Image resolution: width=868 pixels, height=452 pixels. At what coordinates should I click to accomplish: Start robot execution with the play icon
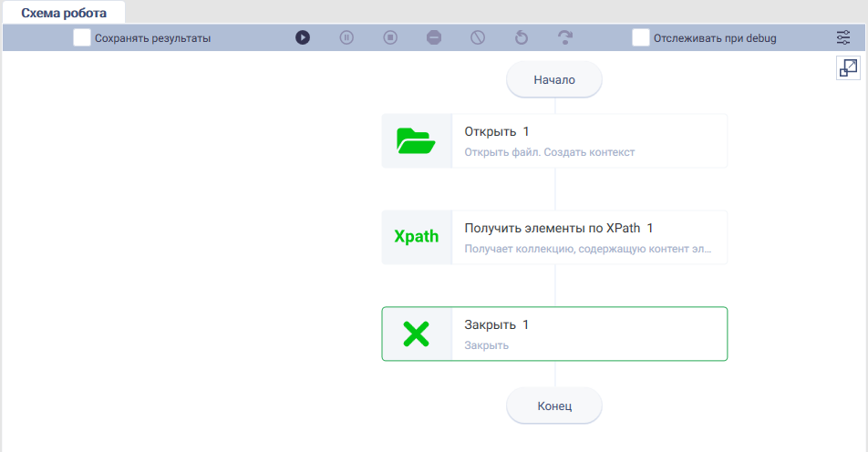click(303, 37)
